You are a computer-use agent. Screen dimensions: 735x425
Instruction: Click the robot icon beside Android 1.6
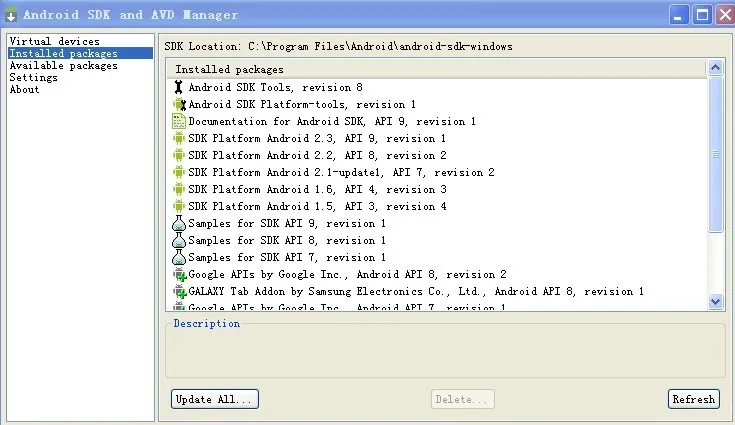[x=179, y=189]
